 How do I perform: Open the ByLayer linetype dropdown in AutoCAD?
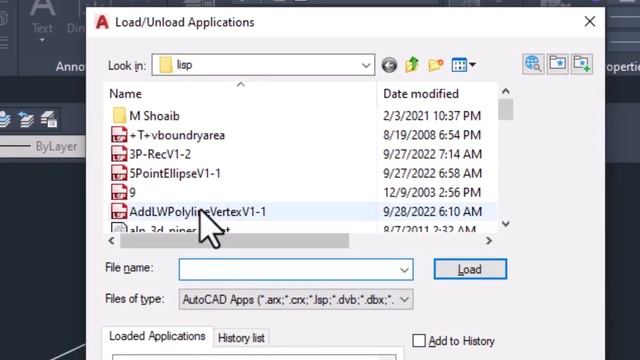43,146
